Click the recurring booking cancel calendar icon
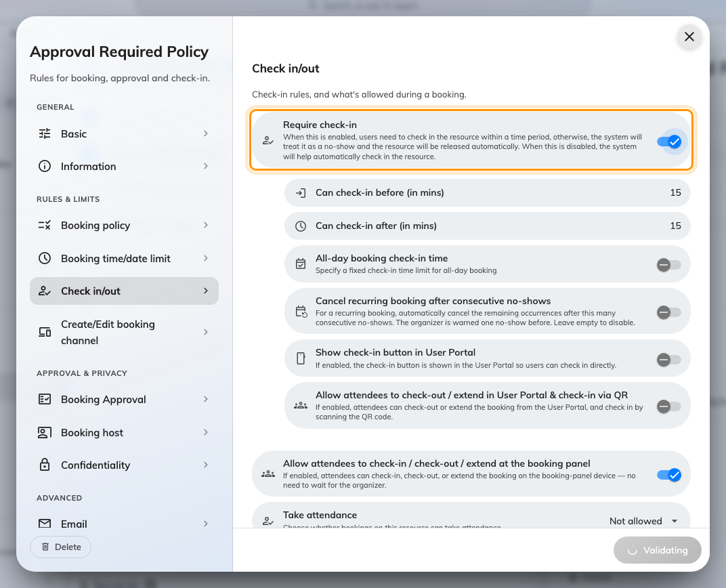Screen dimensions: 726x588 pos(301,312)
